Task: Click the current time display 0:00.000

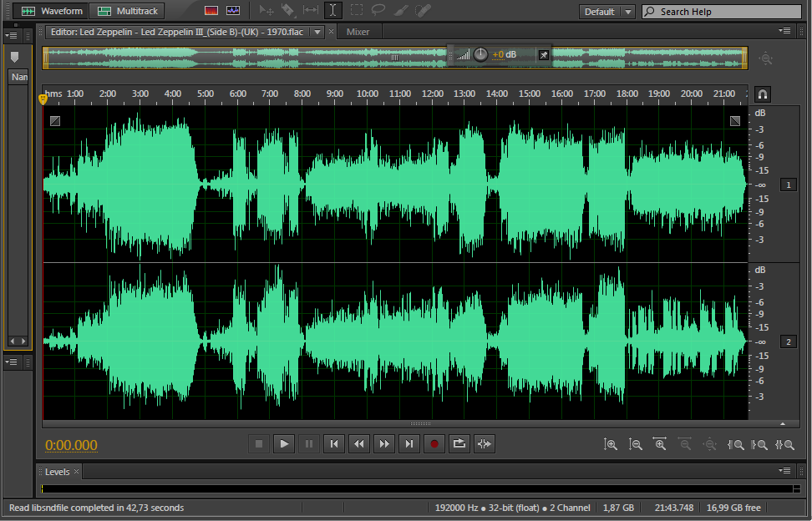Action: tap(71, 445)
